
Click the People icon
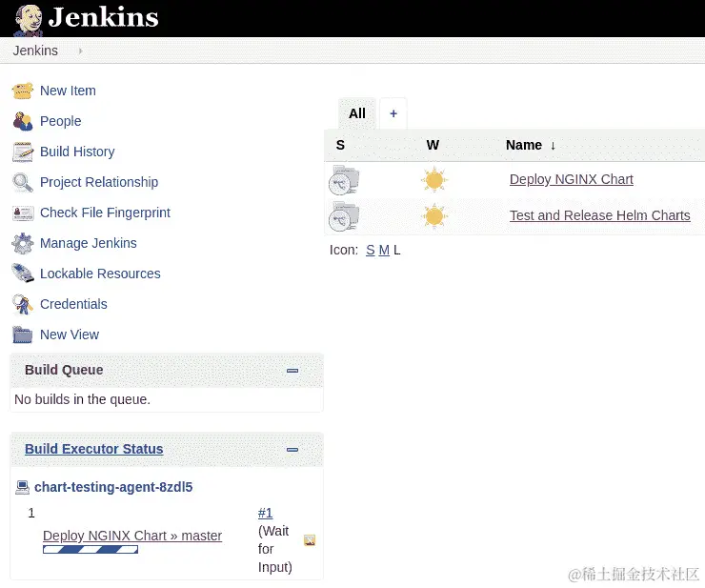point(23,121)
